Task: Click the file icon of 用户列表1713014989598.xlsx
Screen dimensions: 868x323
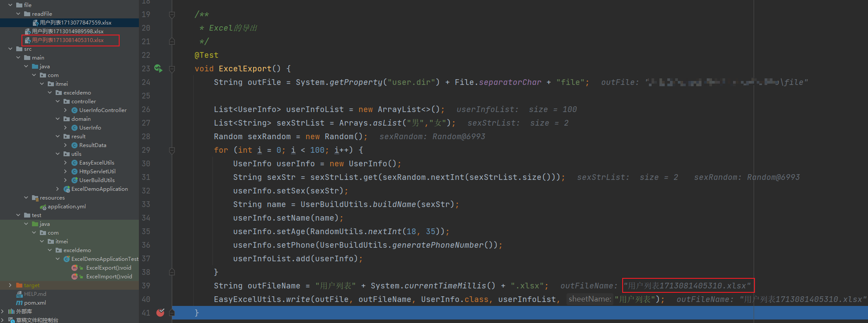Action: (28, 32)
